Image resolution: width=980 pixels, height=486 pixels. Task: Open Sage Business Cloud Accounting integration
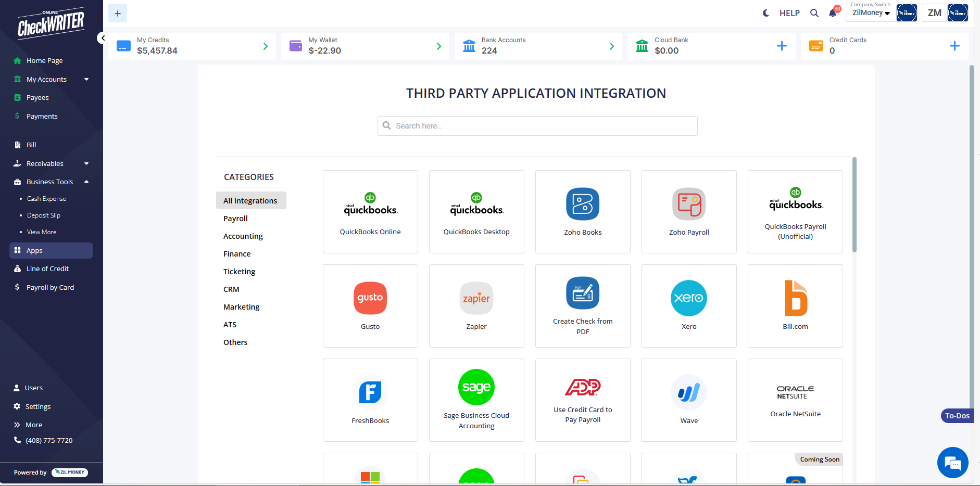[x=476, y=400]
